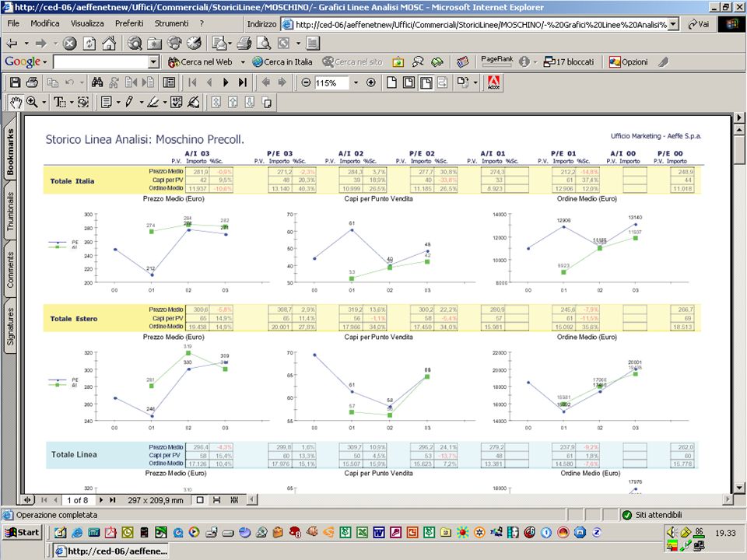Open the IE Favorites folder icon
747x560 pixels.
(154, 44)
